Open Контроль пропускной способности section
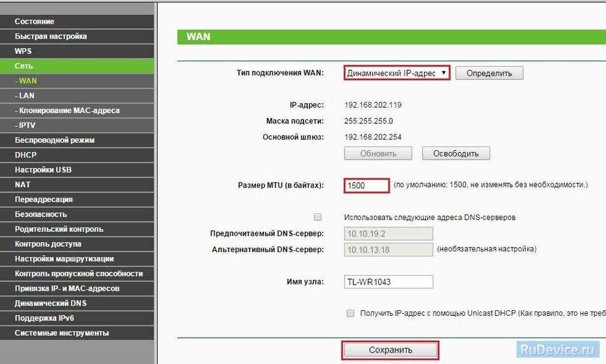This screenshot has width=606, height=364. click(x=77, y=273)
